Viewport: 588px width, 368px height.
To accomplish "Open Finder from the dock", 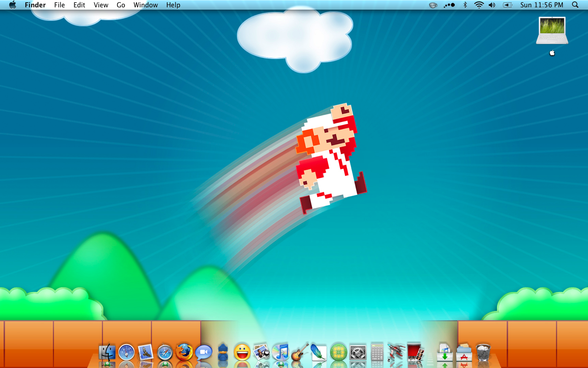I will [x=107, y=352].
